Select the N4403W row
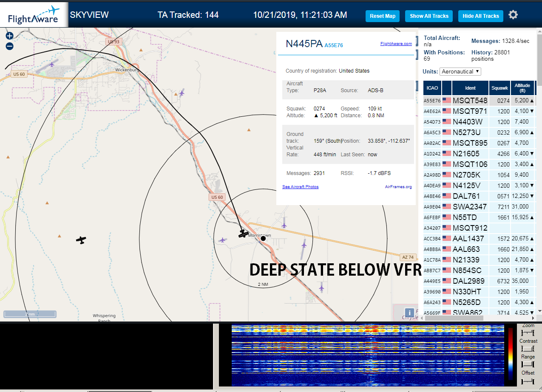 479,122
